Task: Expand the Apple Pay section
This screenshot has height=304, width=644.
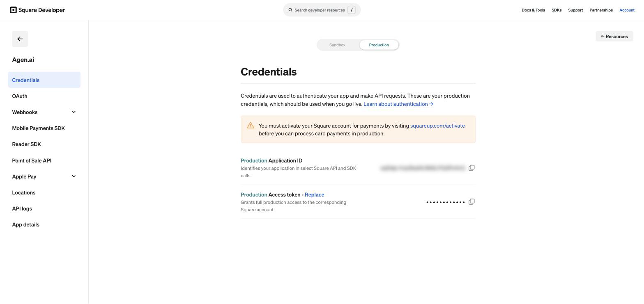Action: click(x=74, y=176)
